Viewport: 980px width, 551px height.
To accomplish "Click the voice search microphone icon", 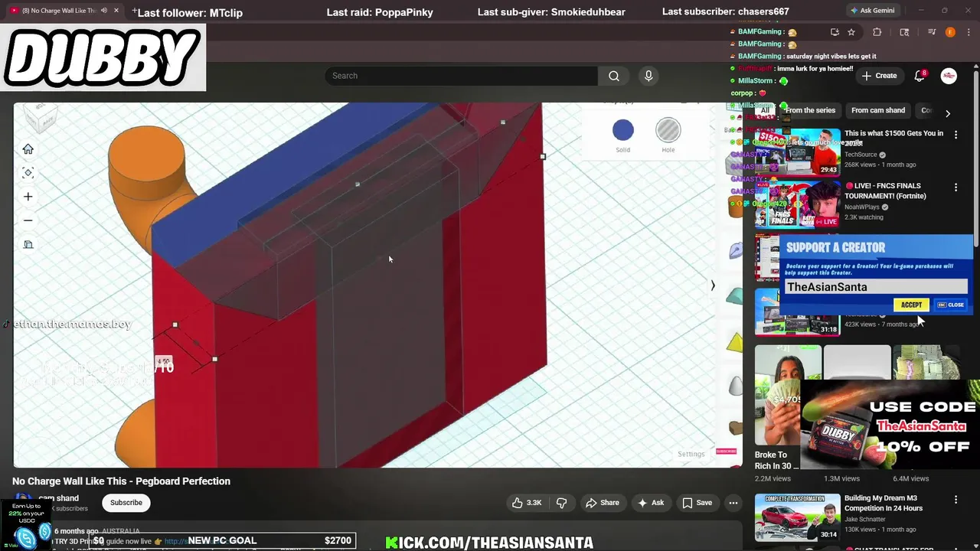I will pos(648,76).
